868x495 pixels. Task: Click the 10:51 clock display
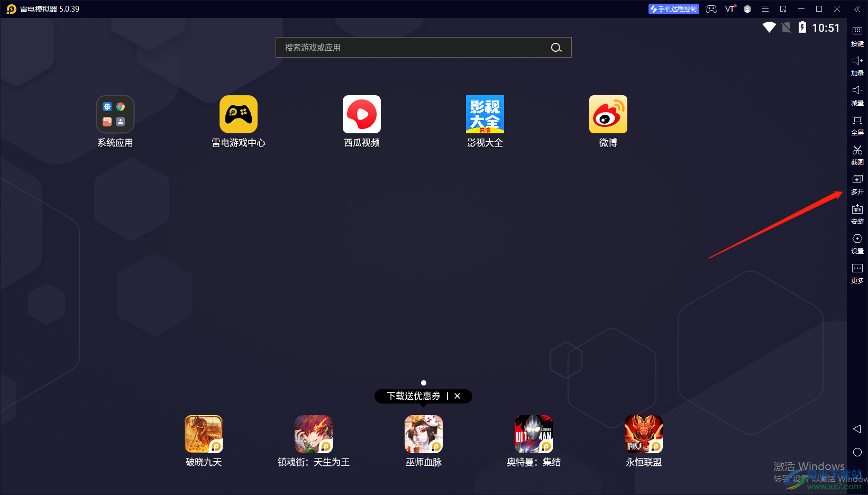click(x=826, y=28)
